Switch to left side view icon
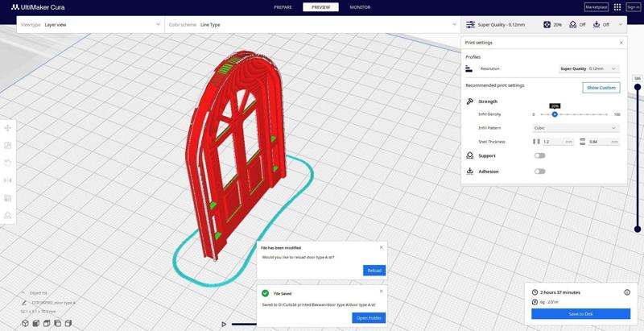The width and height of the screenshot is (644, 331). [x=57, y=323]
